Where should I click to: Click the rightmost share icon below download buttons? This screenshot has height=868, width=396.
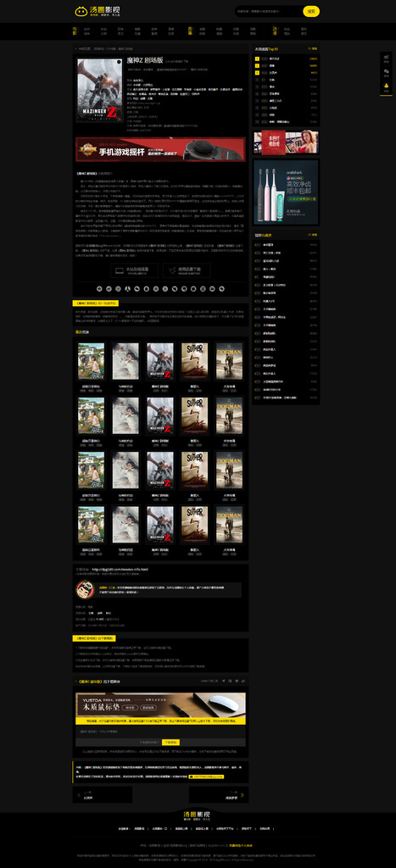(x=221, y=288)
